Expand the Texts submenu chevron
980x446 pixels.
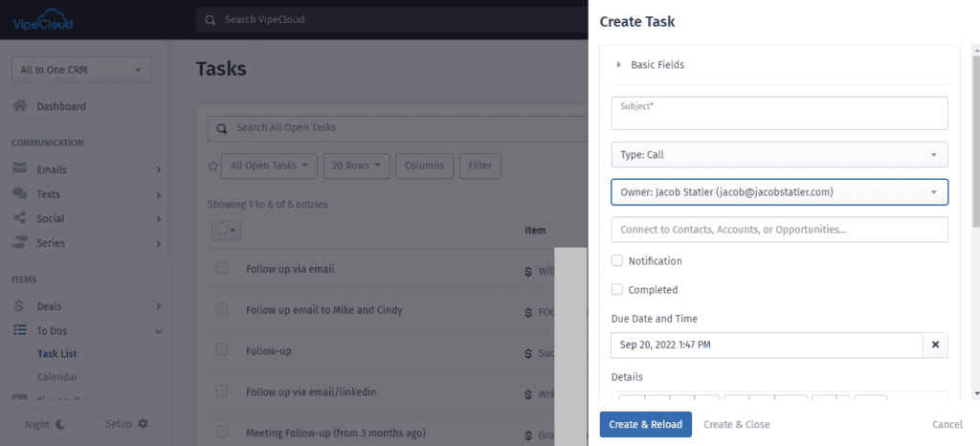tap(159, 194)
